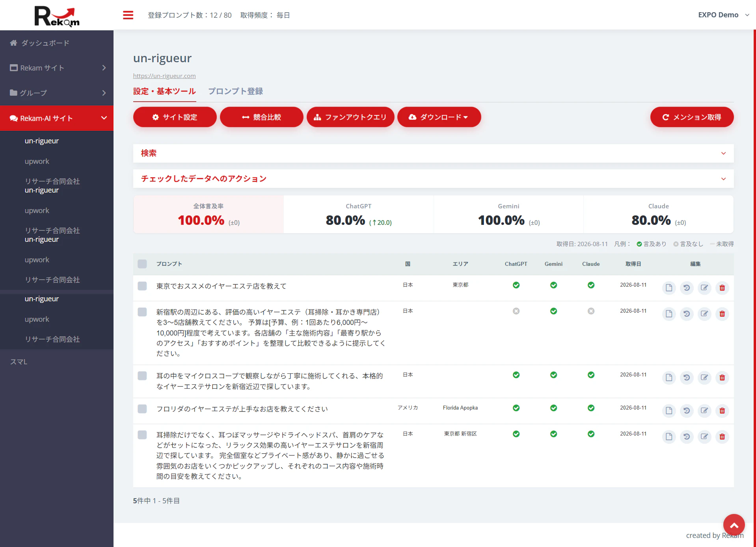Collapse the Rekam-AI サイト sidebar menu
The height and width of the screenshot is (547, 756).
point(57,118)
